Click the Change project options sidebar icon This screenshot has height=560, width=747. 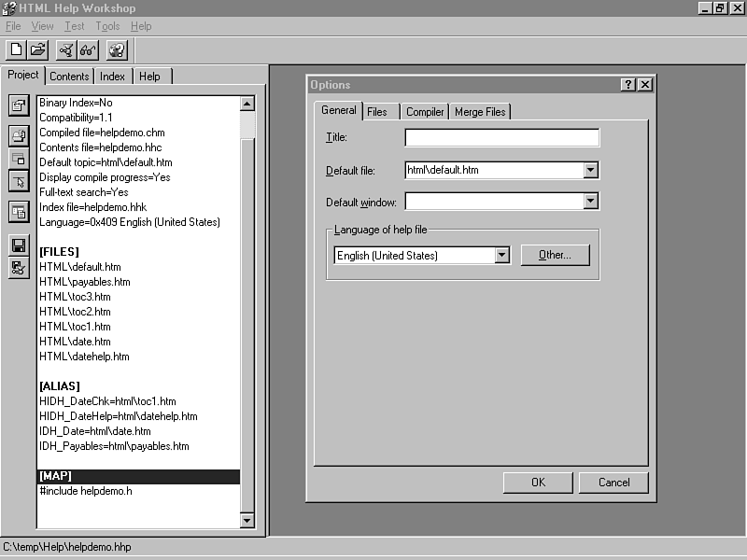(19, 105)
